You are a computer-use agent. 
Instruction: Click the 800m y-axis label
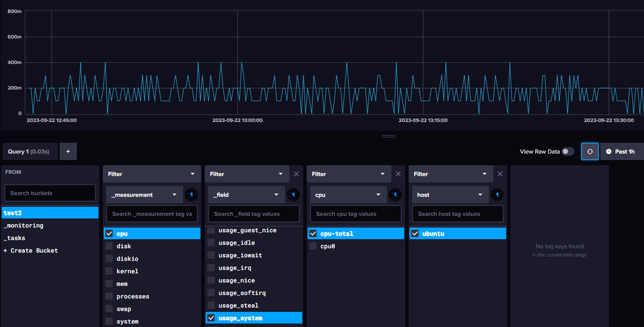coord(15,11)
